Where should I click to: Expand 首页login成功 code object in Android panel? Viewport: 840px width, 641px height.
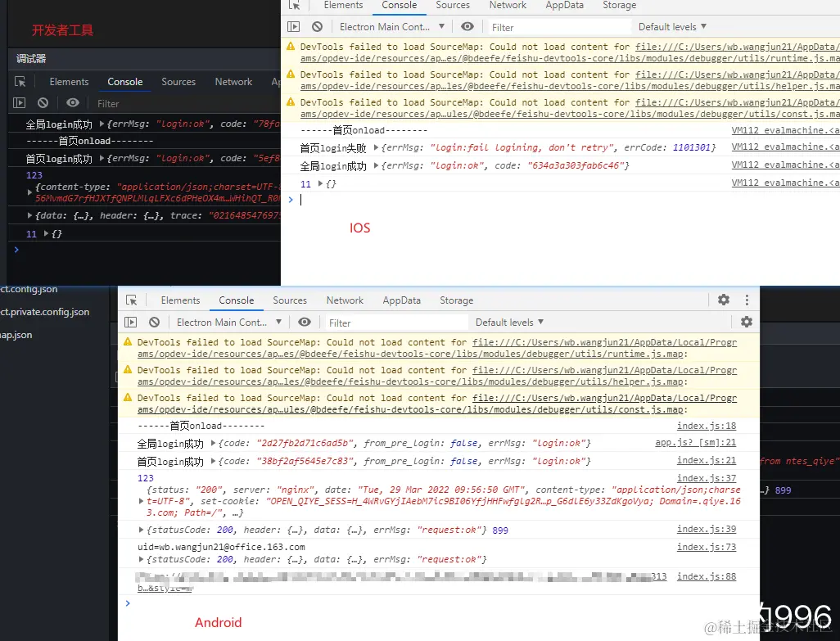click(213, 461)
